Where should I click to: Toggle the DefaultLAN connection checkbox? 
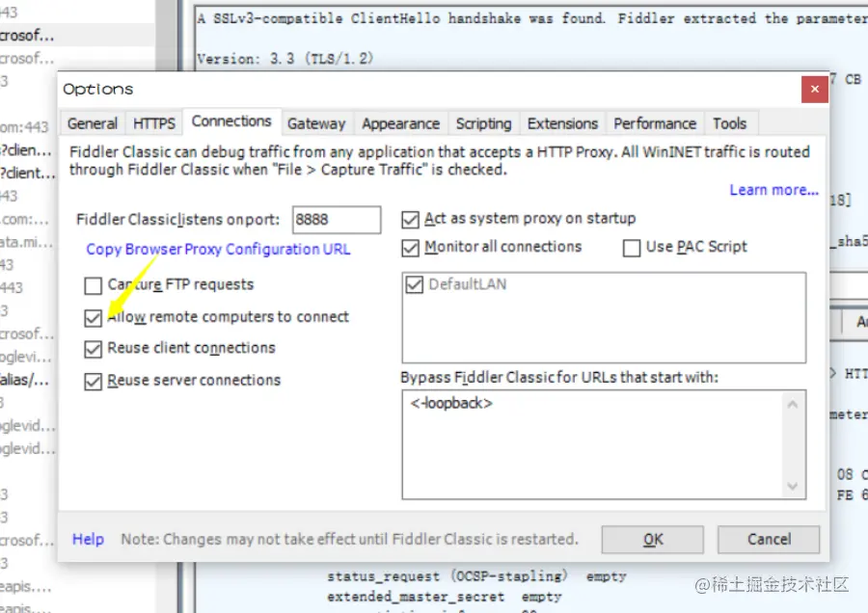(x=414, y=284)
